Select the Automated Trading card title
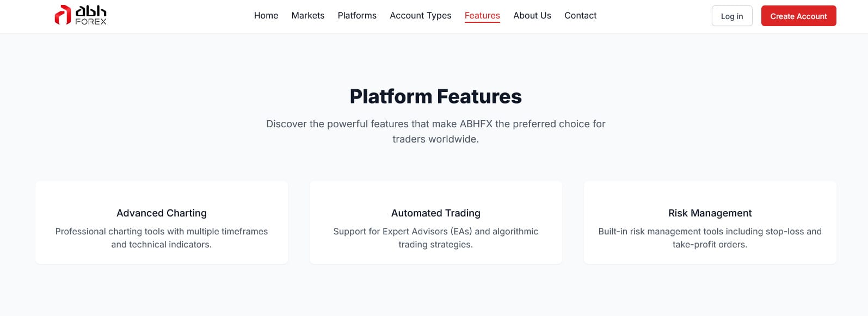The width and height of the screenshot is (868, 316). click(x=435, y=213)
